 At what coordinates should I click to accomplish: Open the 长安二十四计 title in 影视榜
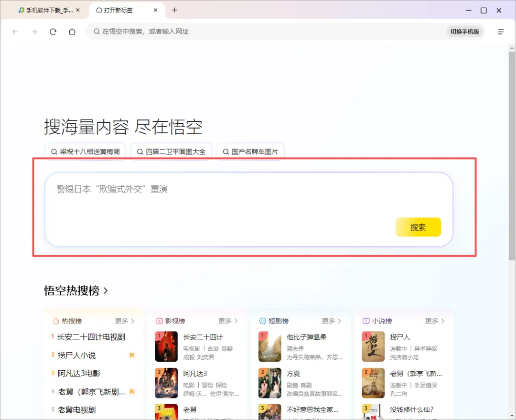[203, 337]
